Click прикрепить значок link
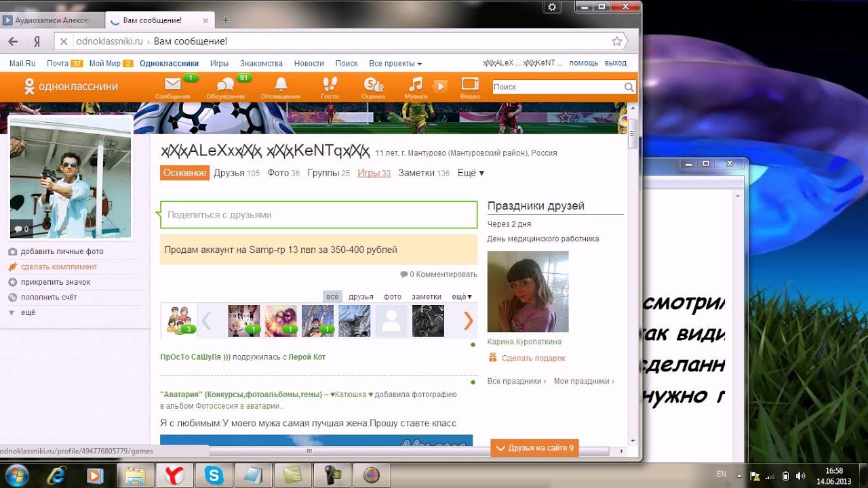This screenshot has height=488, width=868. coord(56,282)
